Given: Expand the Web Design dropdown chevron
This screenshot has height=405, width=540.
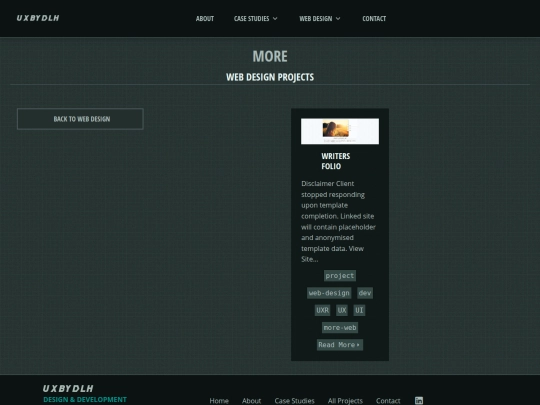Looking at the screenshot, I should tap(338, 19).
